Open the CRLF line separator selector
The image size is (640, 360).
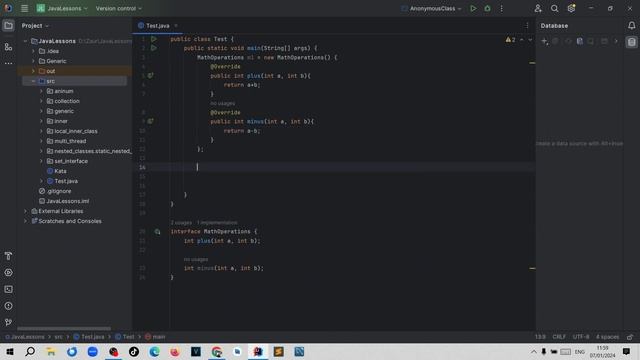[x=559, y=337]
